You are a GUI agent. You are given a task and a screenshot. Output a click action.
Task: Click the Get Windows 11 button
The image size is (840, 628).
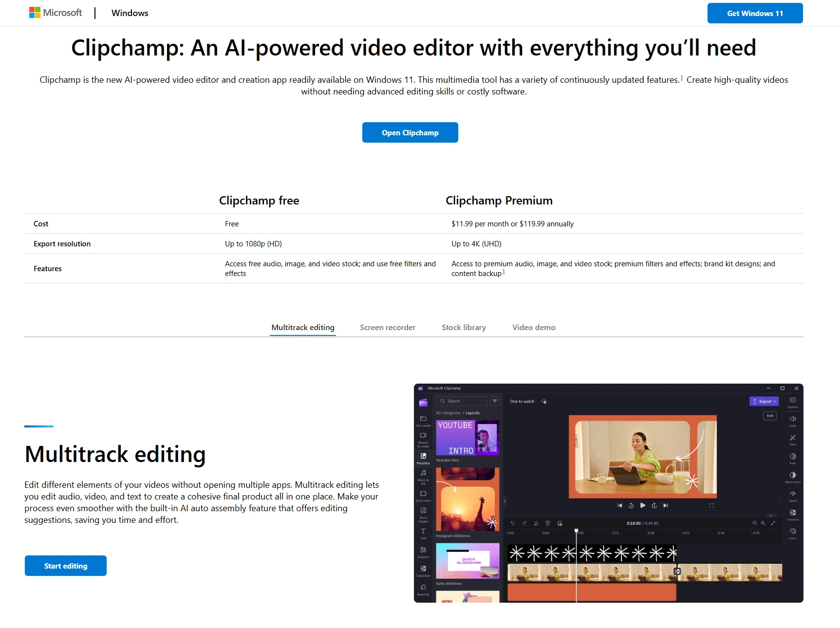click(755, 13)
